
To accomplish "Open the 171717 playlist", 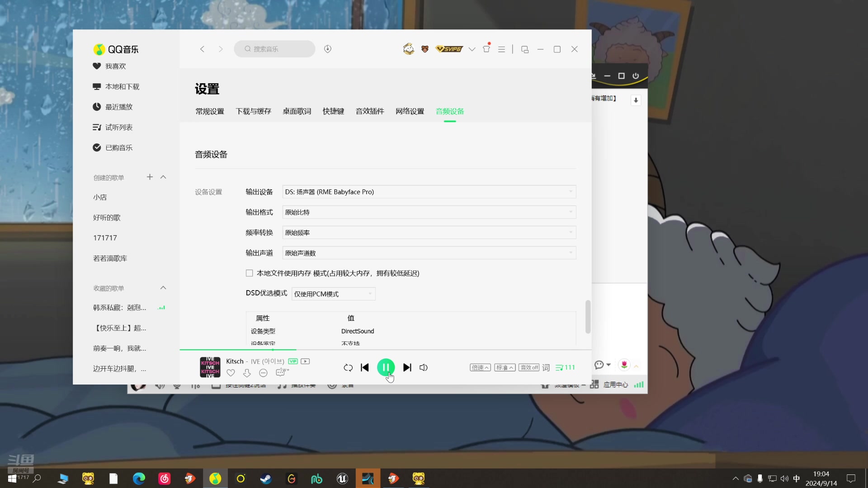I will coord(105,238).
